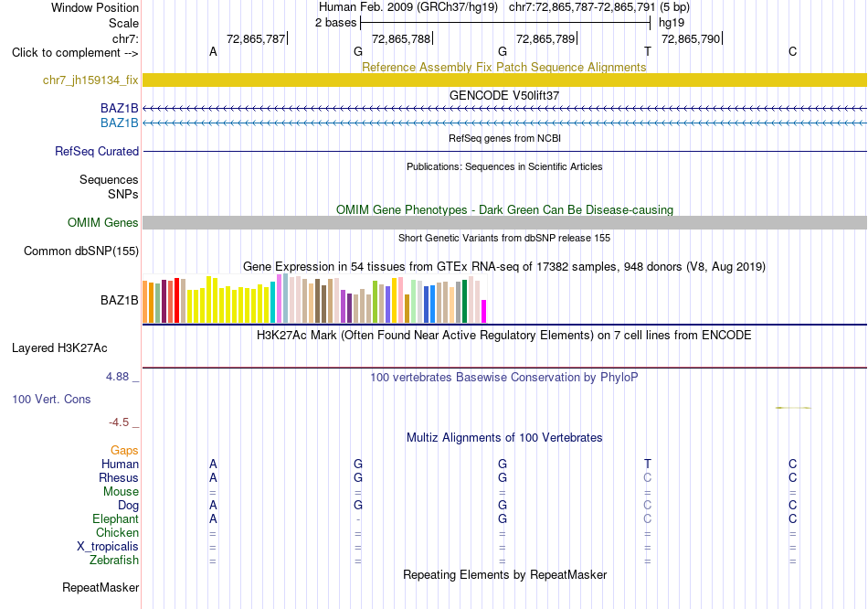
Task: Click the Gene Expression in 54 tissues title
Action: point(504,266)
